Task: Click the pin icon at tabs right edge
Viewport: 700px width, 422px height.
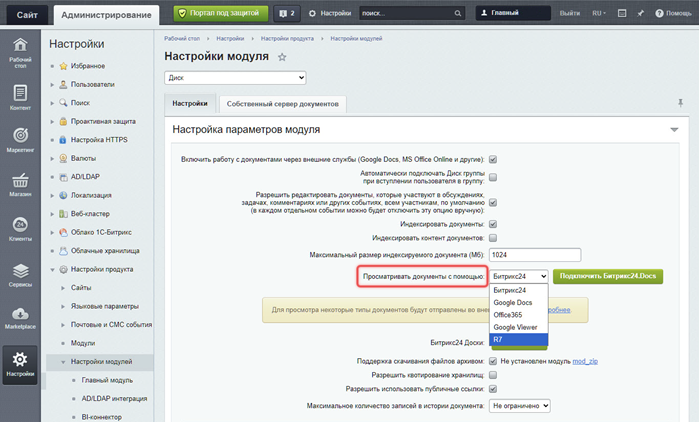Action: coord(681,103)
